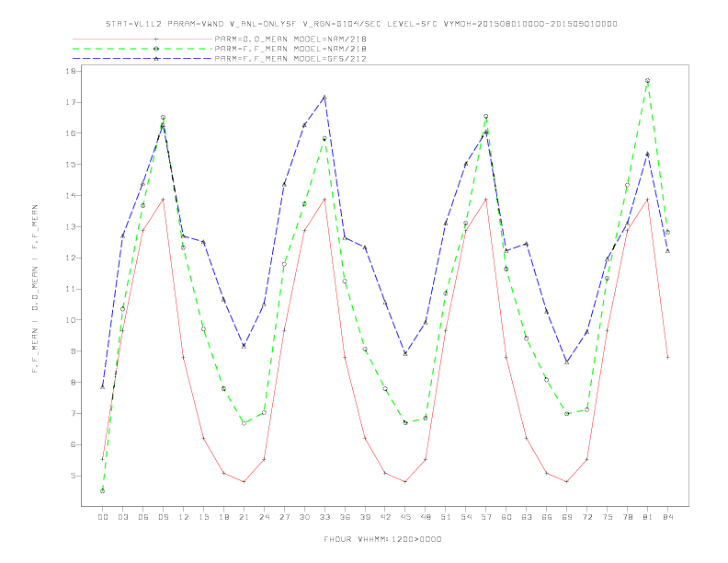Click x-axis forecast hour label 51
This screenshot has height=563, width=728.
click(x=446, y=517)
